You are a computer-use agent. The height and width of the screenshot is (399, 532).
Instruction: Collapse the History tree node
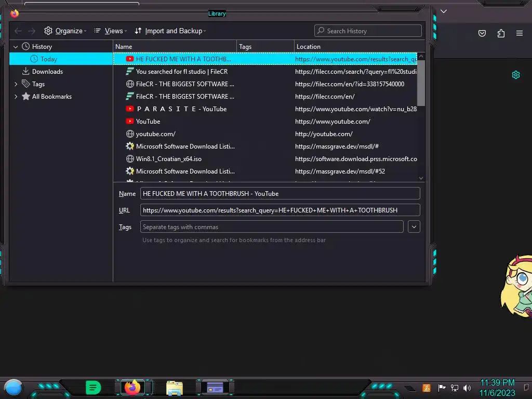tap(15, 47)
